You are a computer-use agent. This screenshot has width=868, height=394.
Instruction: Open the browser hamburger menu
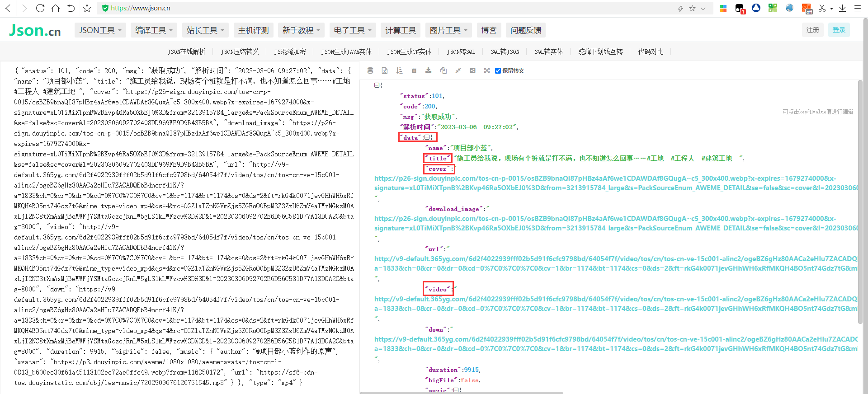tap(857, 8)
